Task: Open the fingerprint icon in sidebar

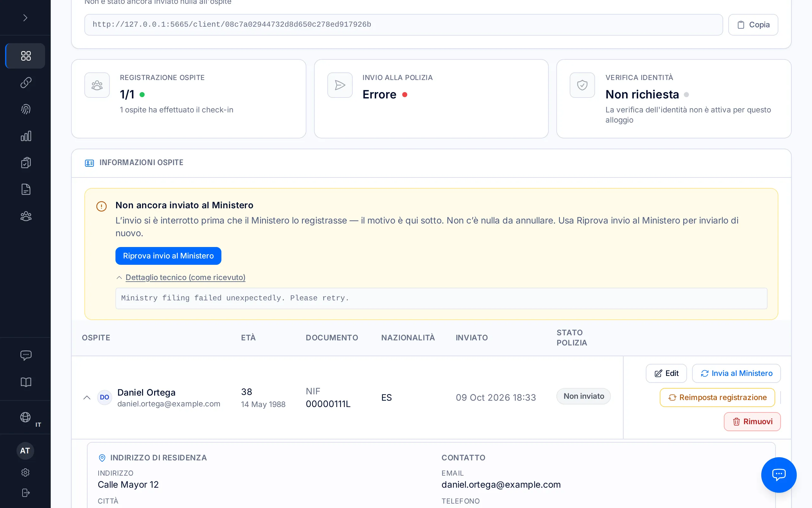Action: pyautogui.click(x=26, y=109)
